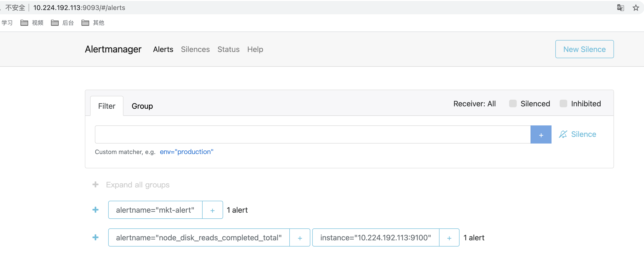Screen dimensions: 644x278
Task: Select the Filter tab
Action: 106,106
